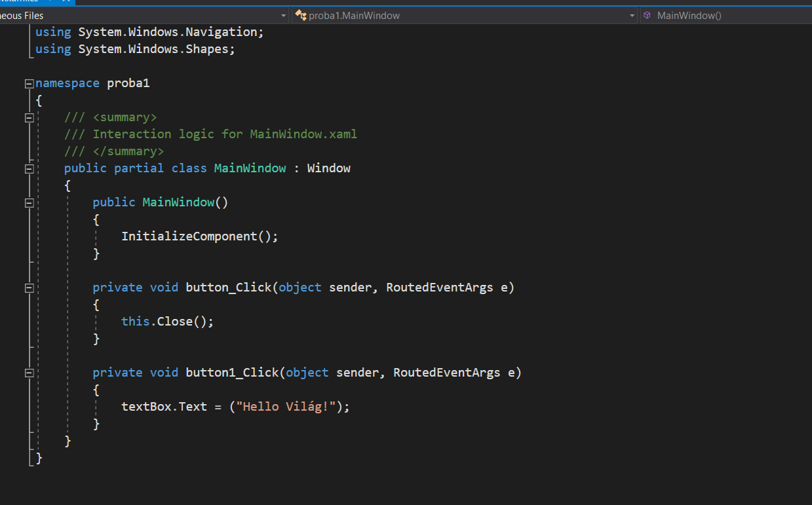Click the using System.Windows.Navigation line
812x505 pixels.
[149, 32]
